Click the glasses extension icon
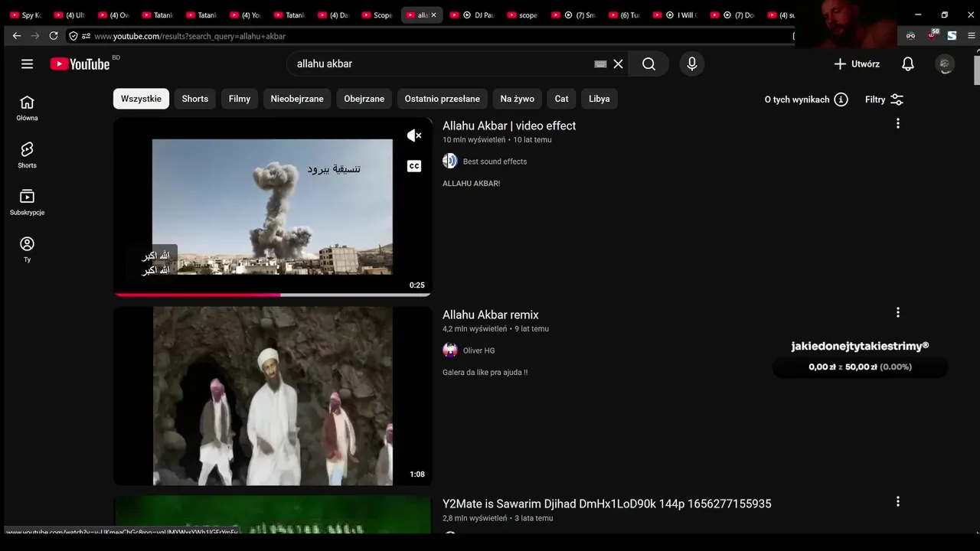The image size is (980, 551). (910, 35)
